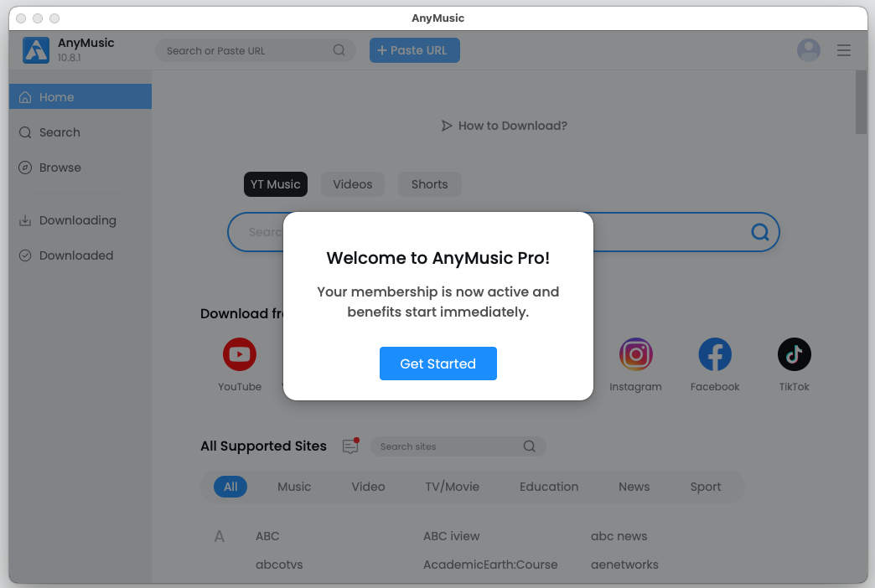Click the Facebook label text

pos(715,387)
